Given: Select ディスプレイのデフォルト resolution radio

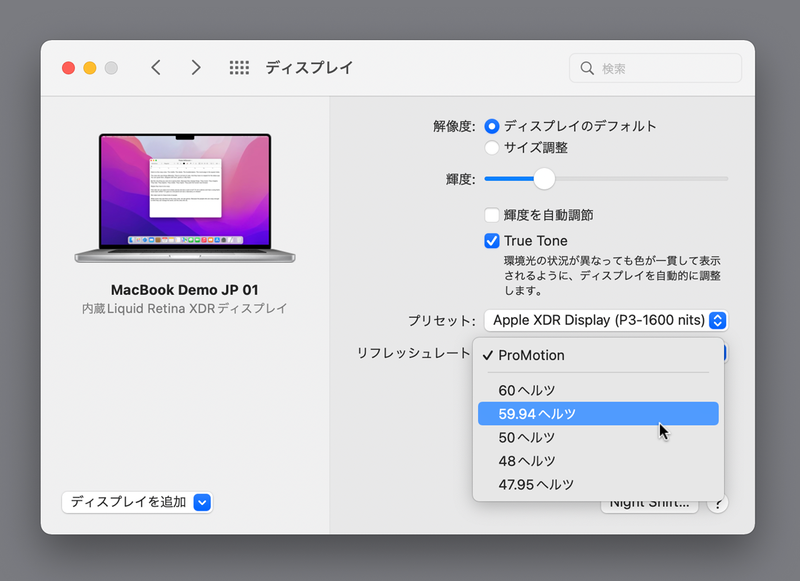Looking at the screenshot, I should click(x=492, y=126).
